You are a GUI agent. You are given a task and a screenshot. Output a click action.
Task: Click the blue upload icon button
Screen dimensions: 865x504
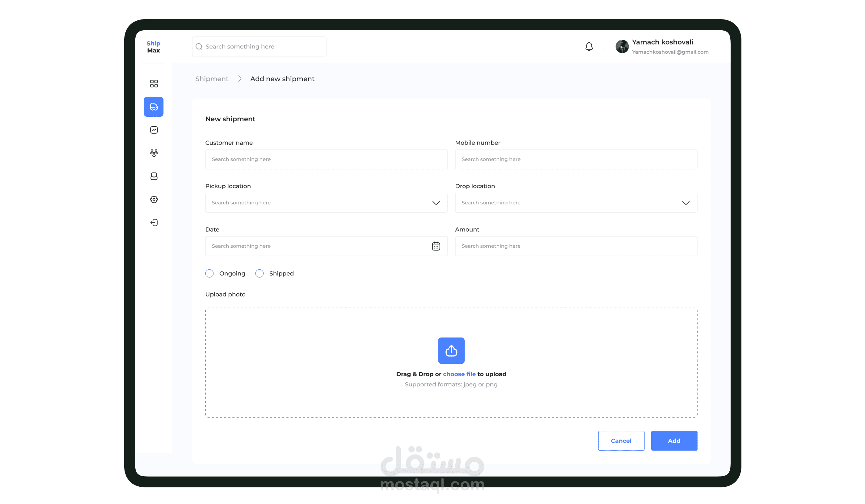tap(451, 350)
